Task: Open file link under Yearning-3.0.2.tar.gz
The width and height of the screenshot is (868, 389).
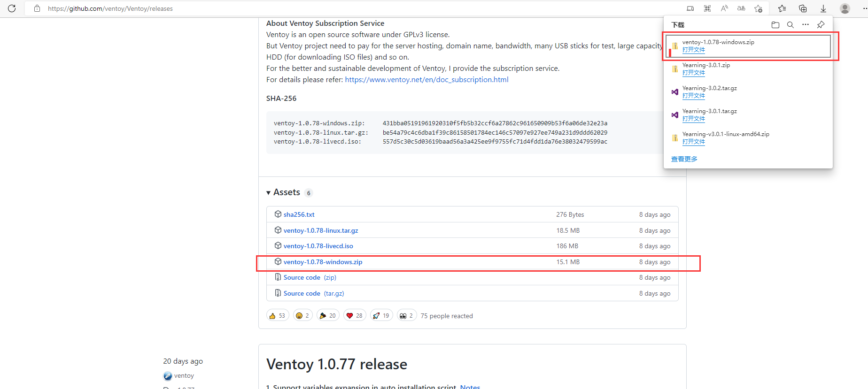Action: coord(694,96)
